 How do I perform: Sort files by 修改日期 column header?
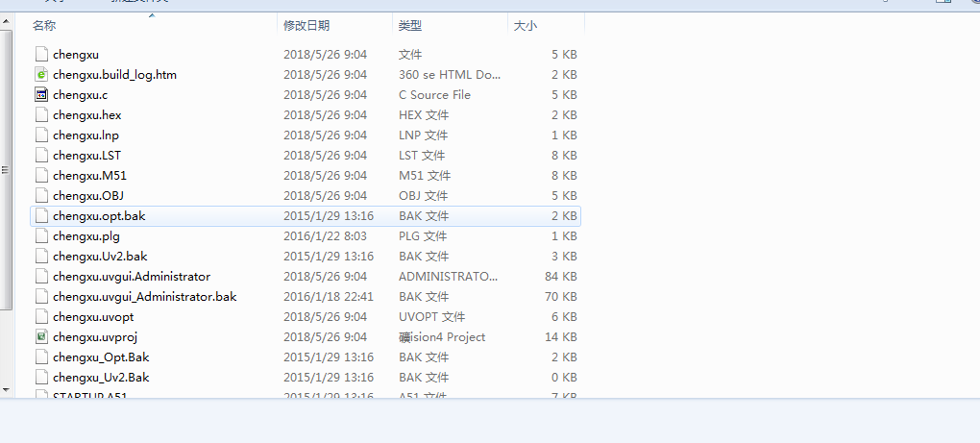click(x=306, y=26)
